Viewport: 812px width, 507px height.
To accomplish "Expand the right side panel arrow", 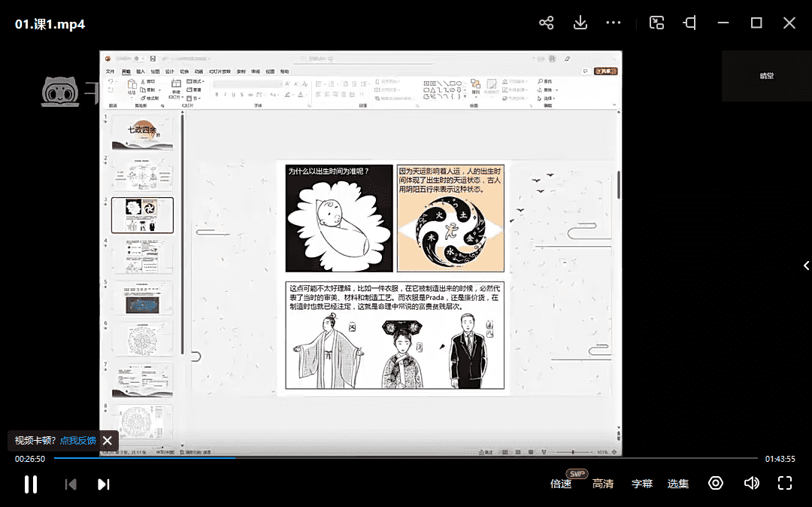I will coord(806,266).
